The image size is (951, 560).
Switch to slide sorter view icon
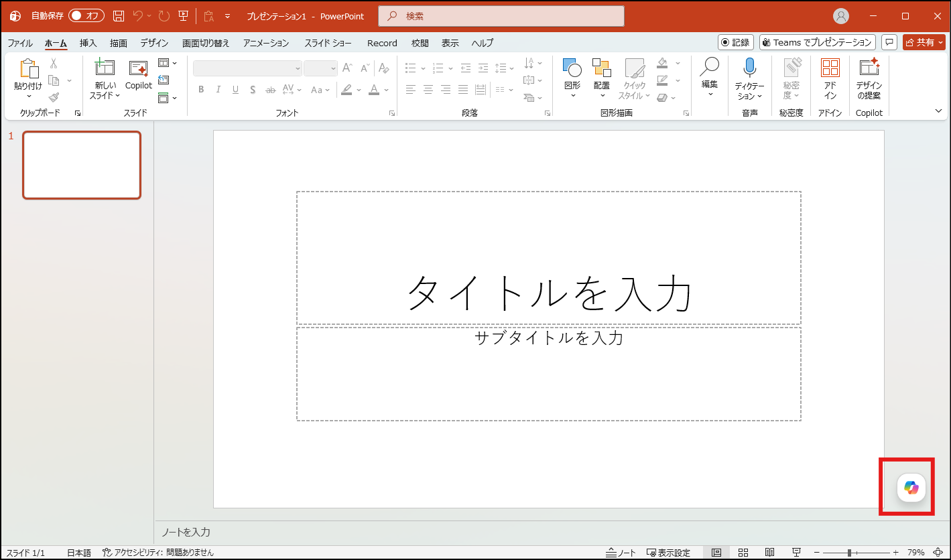pyautogui.click(x=743, y=553)
